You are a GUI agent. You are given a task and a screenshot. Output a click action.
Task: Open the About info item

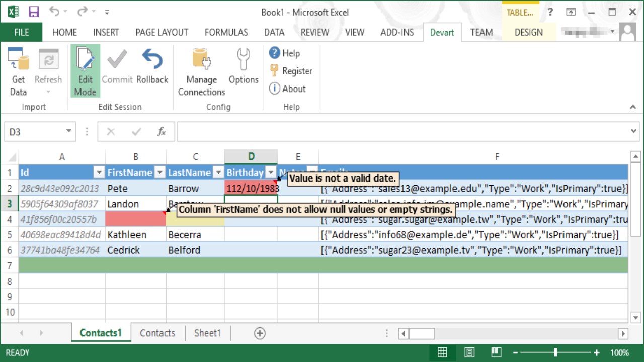287,88
